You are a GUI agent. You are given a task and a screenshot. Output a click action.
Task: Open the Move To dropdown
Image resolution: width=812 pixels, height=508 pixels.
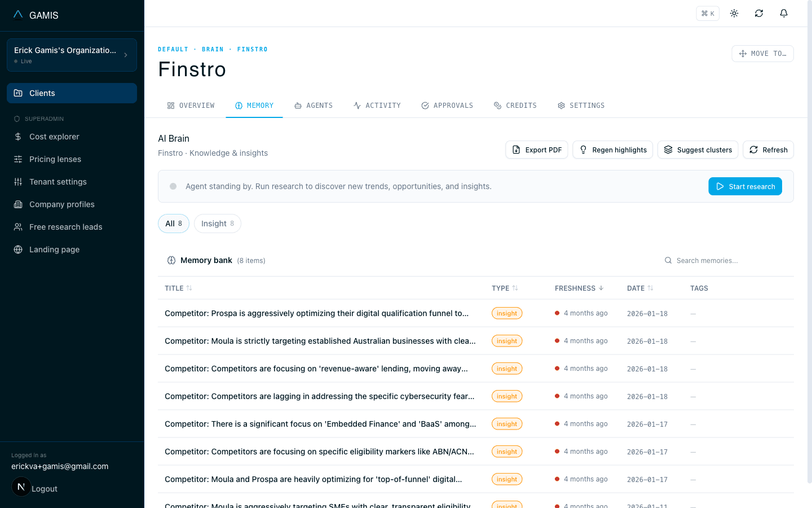coord(762,54)
